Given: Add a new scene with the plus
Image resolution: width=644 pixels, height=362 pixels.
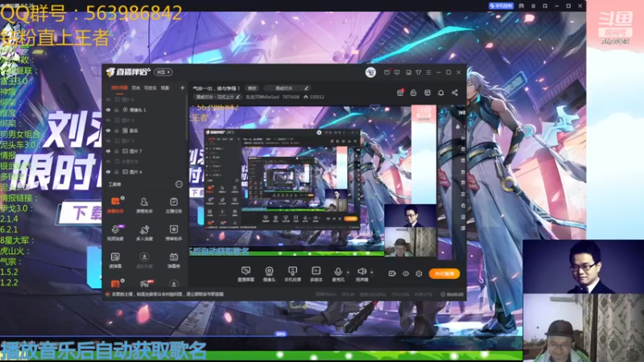Looking at the screenshot, I should (183, 88).
